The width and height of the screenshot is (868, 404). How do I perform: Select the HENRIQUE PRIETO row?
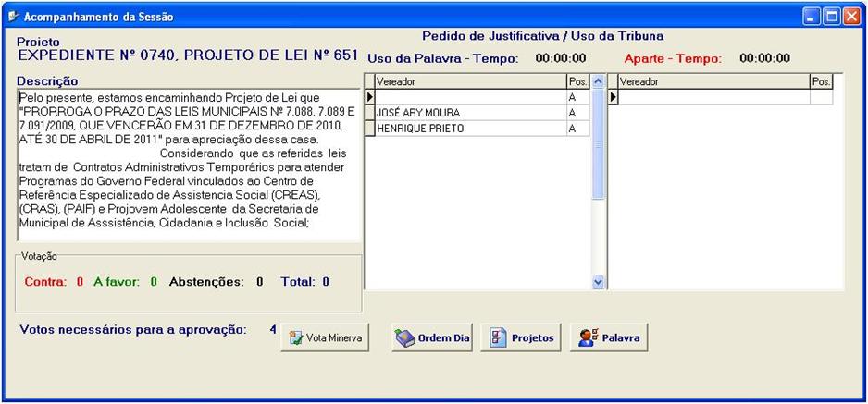(x=470, y=129)
